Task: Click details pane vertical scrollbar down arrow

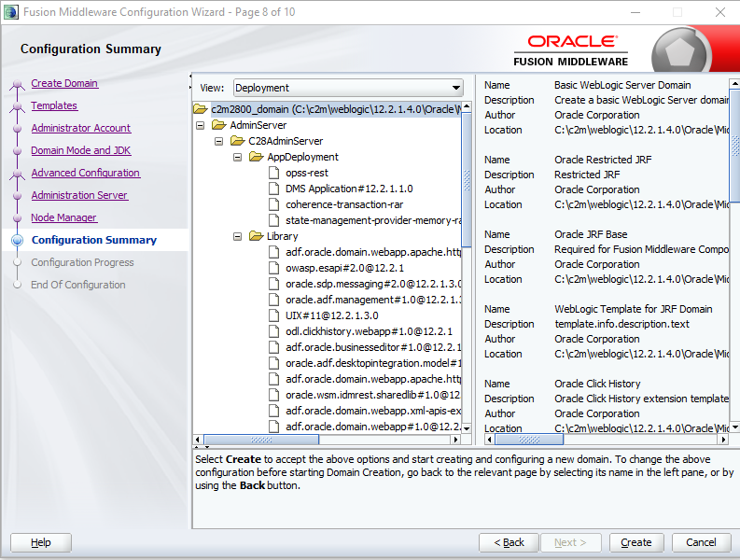Action: (x=734, y=427)
